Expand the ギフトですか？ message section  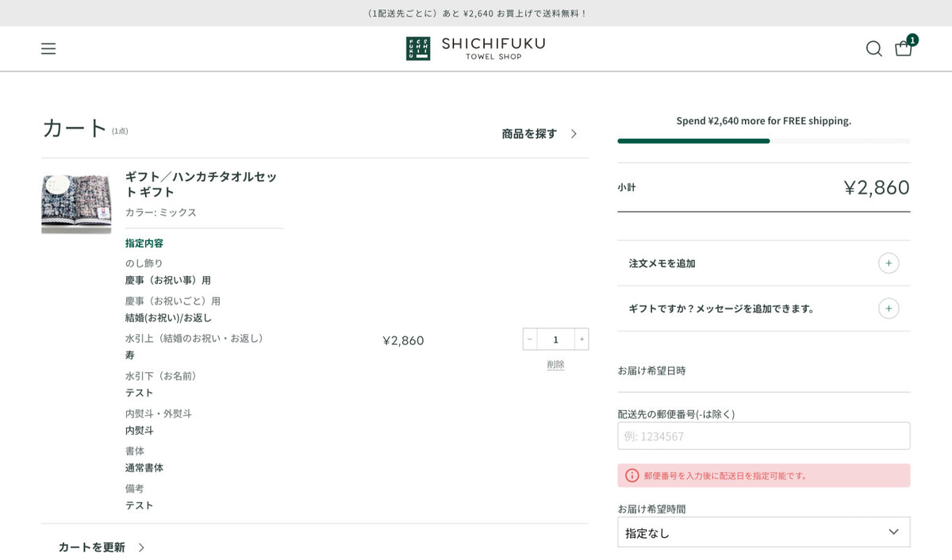(x=763, y=309)
